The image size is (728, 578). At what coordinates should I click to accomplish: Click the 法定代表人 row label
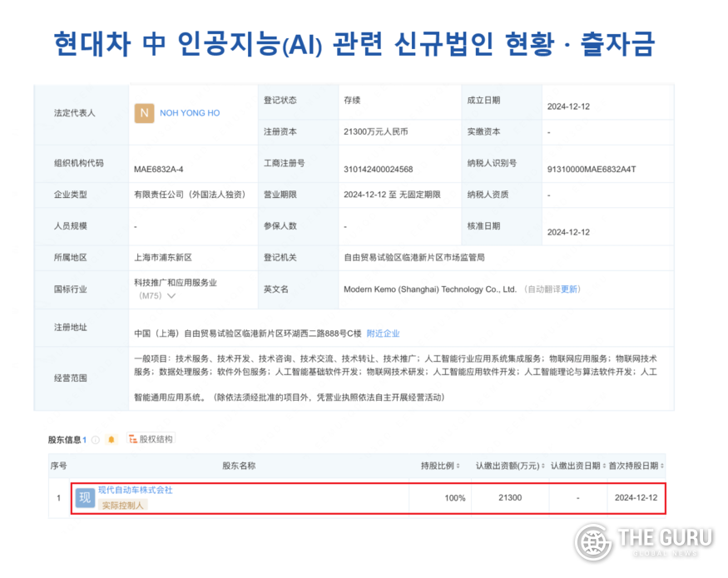[x=75, y=113]
